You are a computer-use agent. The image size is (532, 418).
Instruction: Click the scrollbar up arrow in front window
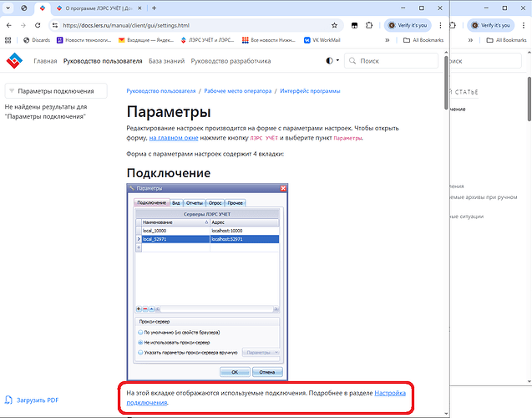pos(446,53)
